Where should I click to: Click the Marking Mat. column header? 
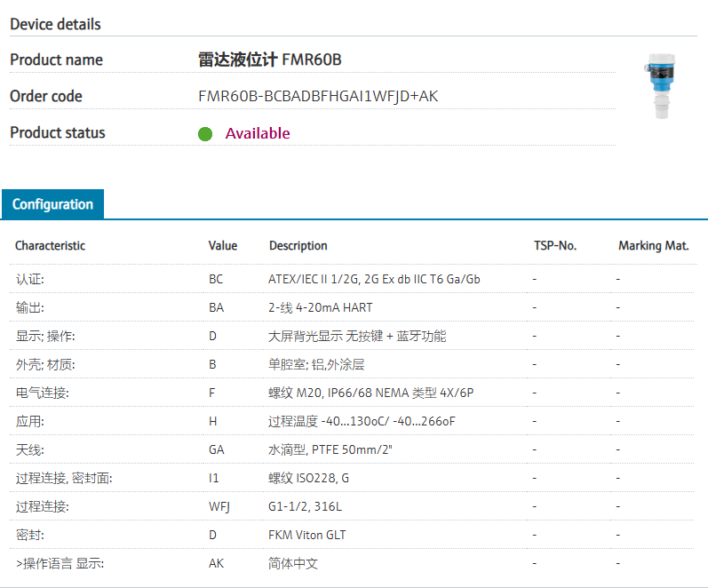pos(653,245)
